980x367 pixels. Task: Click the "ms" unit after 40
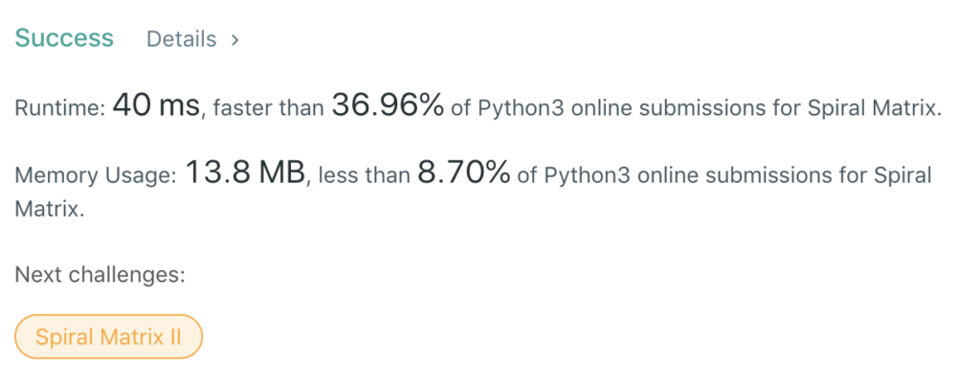point(179,108)
